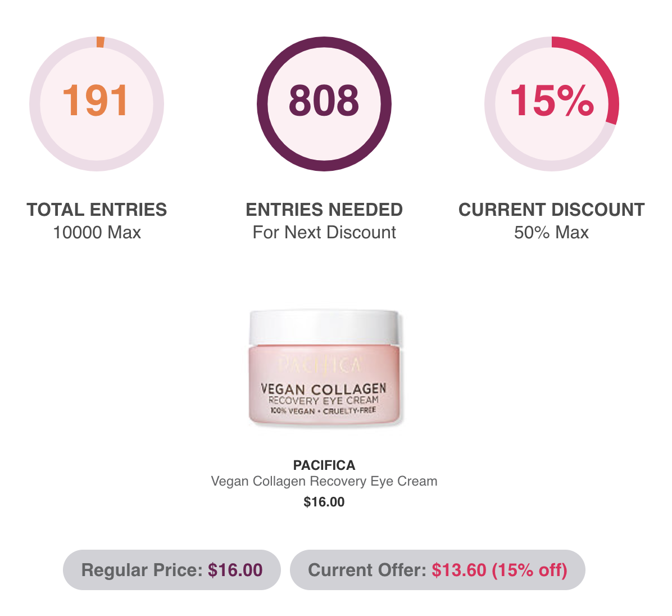The image size is (672, 616).
Task: Click the 50% Max text
Action: 552,232
